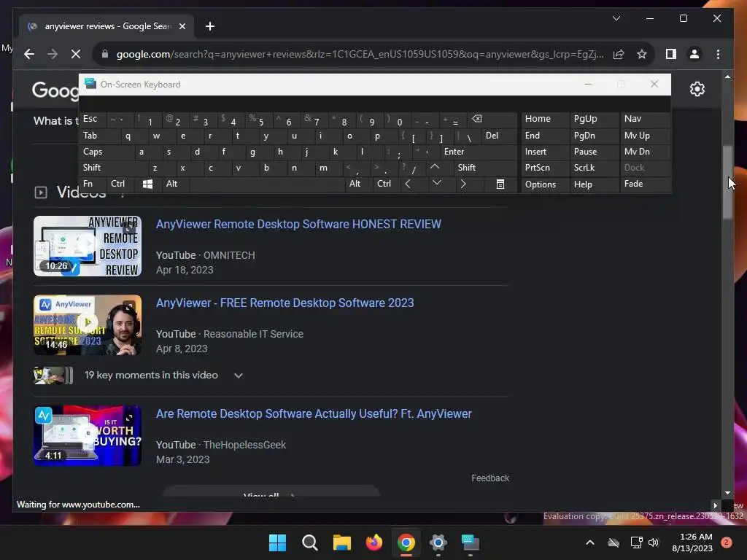Open Chrome tab search chevron
747x560 pixels.
(616, 18)
